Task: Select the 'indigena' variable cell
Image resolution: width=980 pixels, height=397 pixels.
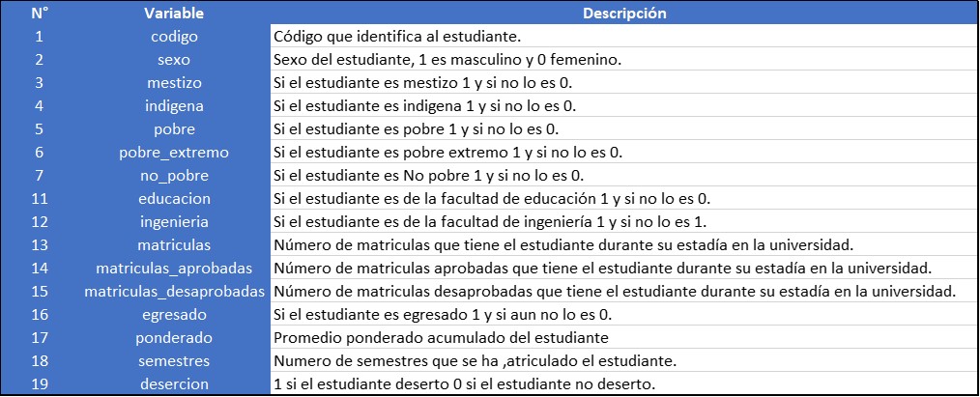Action: coord(174,106)
